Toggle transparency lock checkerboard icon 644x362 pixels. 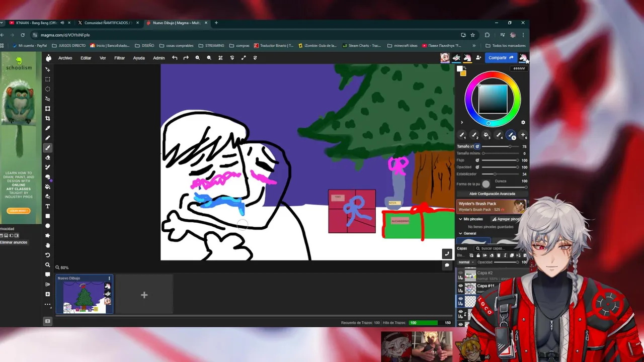click(471, 255)
